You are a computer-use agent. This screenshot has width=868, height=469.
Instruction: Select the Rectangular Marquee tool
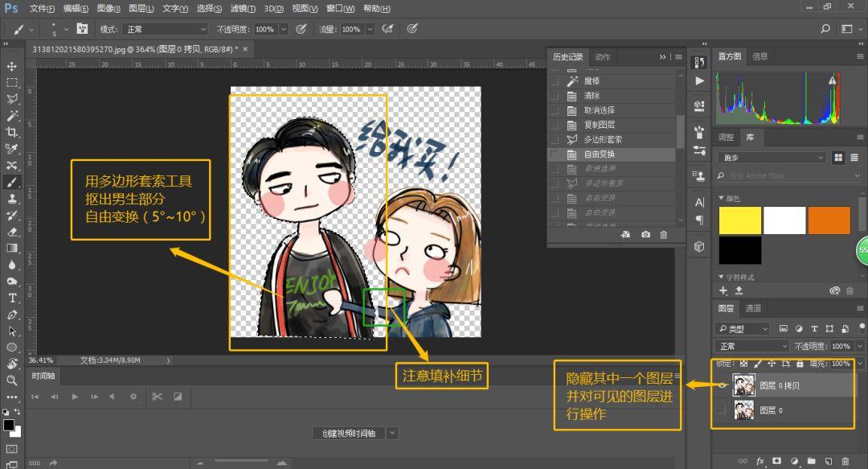click(11, 83)
